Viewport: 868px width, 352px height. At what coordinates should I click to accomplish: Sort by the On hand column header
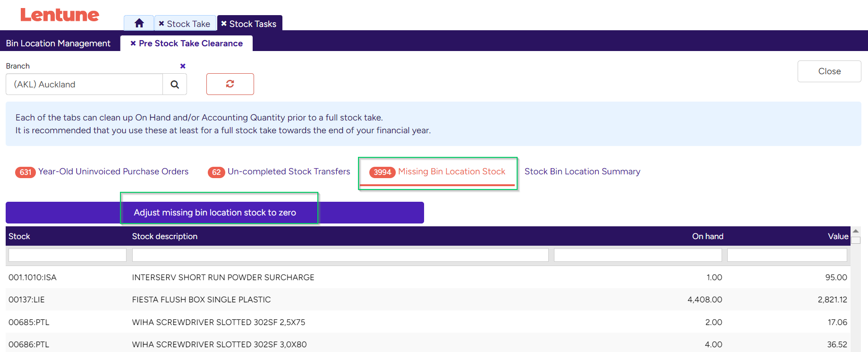pyautogui.click(x=707, y=236)
